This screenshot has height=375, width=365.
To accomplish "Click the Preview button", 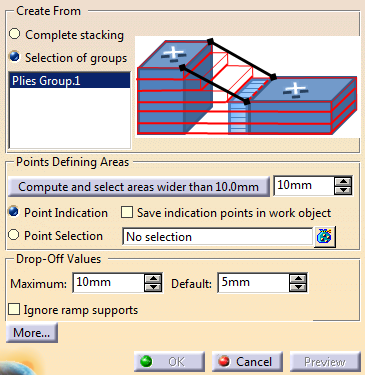I will 325,362.
